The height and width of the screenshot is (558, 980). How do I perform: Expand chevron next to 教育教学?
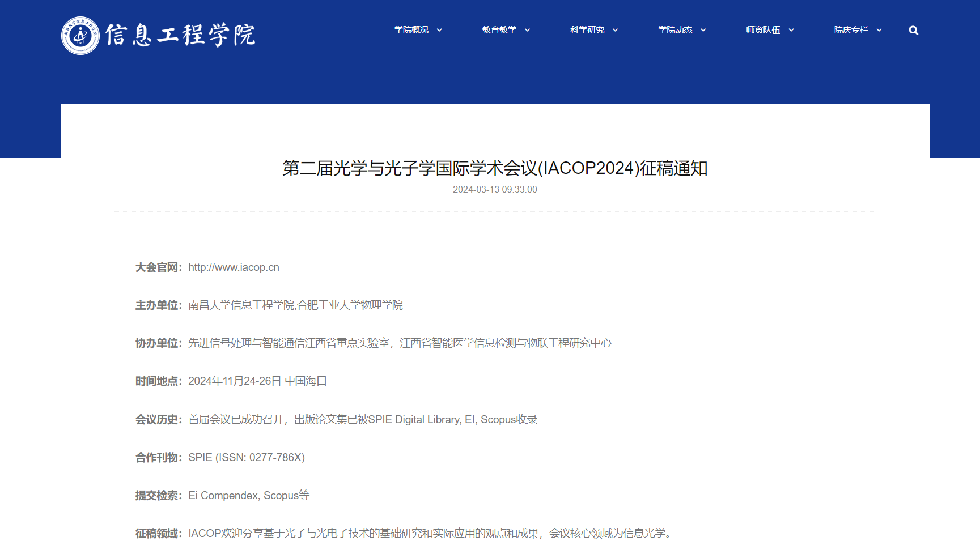click(x=527, y=31)
